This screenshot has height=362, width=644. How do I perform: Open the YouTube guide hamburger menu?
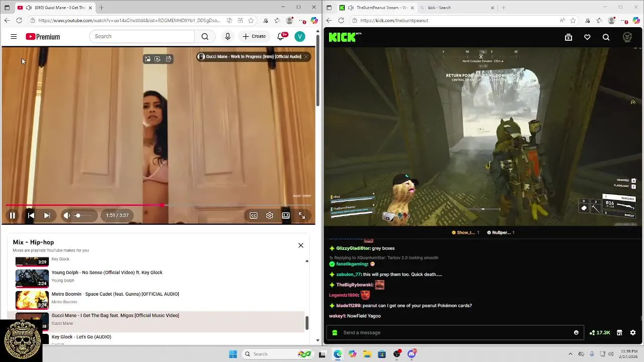coord(14,37)
